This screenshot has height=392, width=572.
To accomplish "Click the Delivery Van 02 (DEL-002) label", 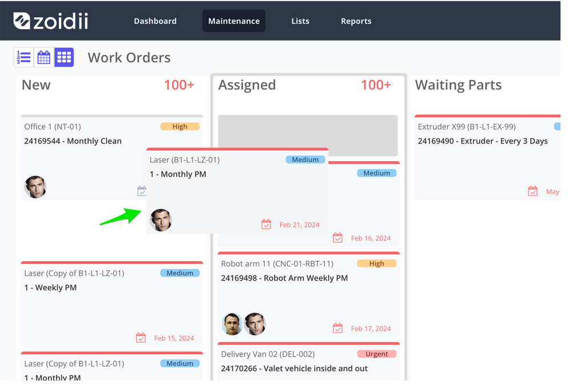I will pyautogui.click(x=268, y=354).
